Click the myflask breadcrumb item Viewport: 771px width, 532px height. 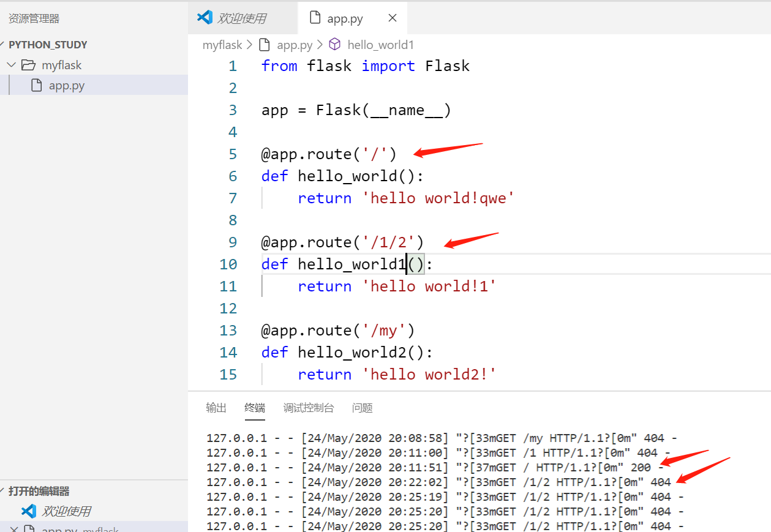pos(222,45)
